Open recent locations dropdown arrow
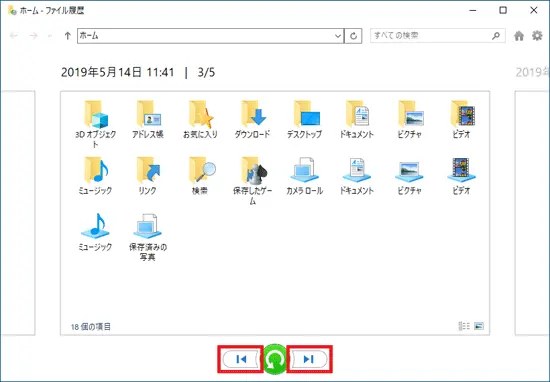Image resolution: width=550 pixels, height=382 pixels. [x=49, y=36]
